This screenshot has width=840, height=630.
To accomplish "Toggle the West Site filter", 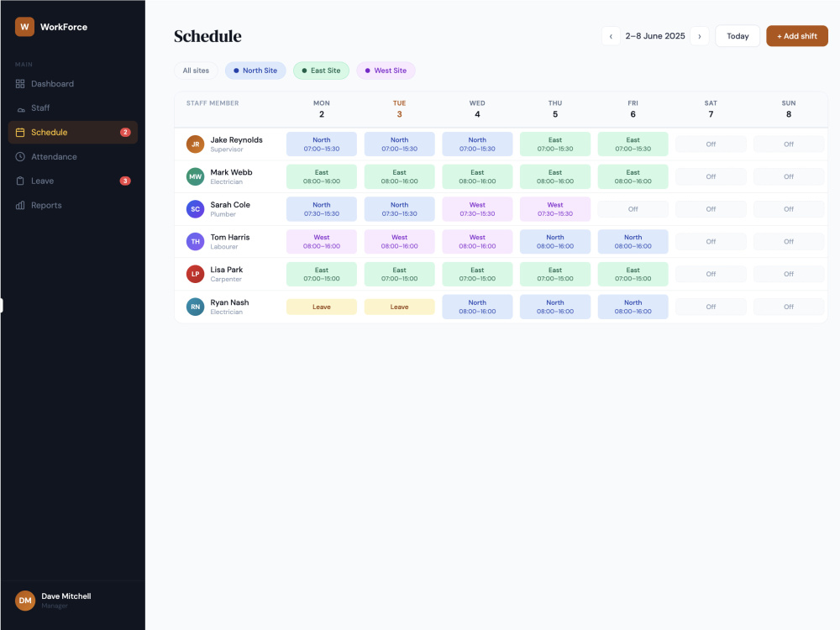I will pos(386,71).
